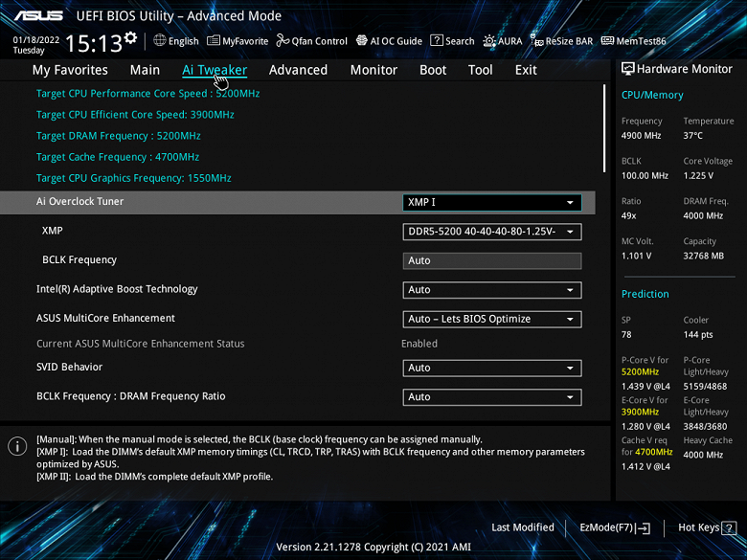Viewport: 747px width, 560px height.
Task: Click the info icon in help panel
Action: point(17,446)
